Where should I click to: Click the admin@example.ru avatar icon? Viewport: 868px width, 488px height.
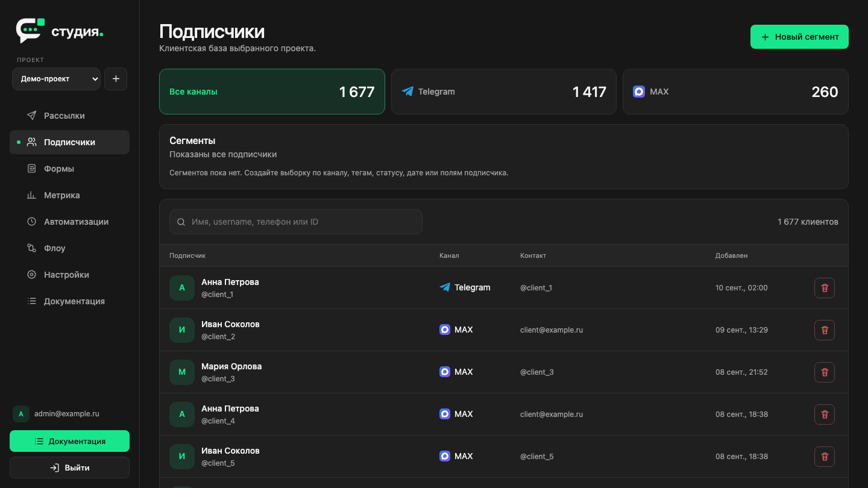click(x=21, y=414)
